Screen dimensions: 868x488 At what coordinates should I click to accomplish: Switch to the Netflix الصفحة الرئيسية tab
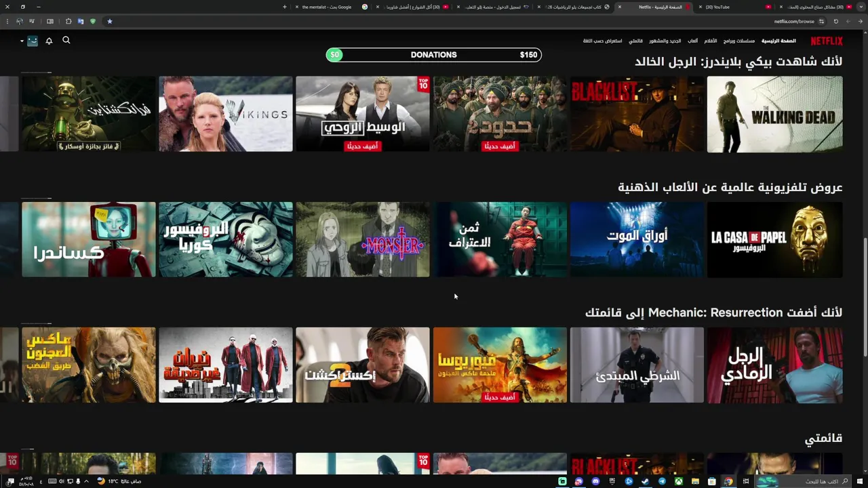pos(654,7)
